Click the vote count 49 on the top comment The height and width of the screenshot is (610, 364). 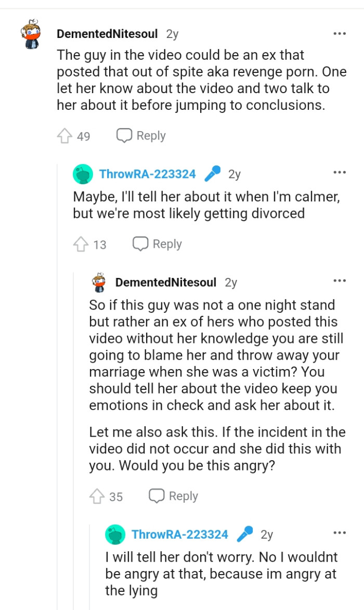coord(83,135)
